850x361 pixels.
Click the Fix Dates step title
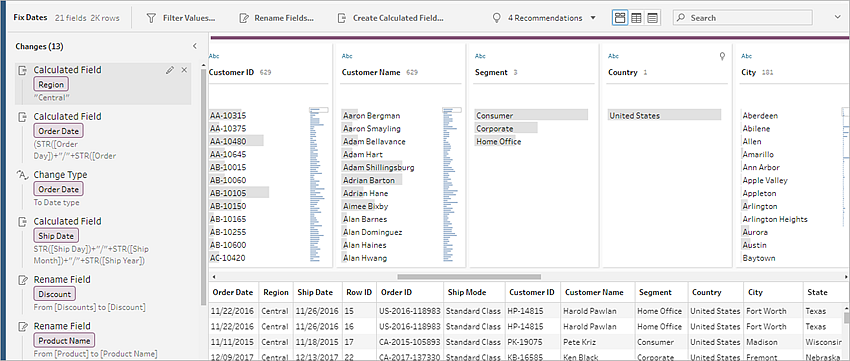(31, 18)
